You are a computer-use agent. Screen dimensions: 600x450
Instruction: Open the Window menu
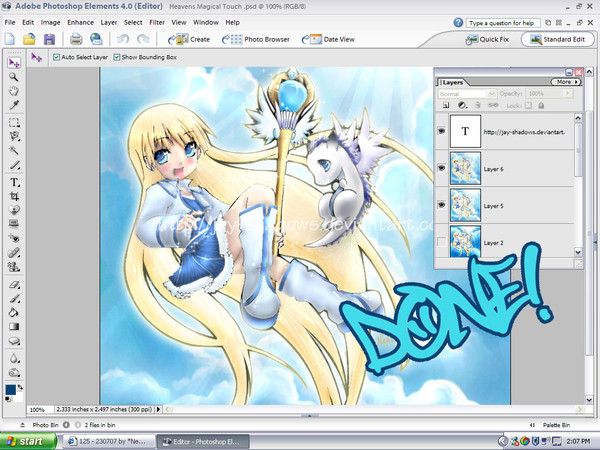(205, 23)
